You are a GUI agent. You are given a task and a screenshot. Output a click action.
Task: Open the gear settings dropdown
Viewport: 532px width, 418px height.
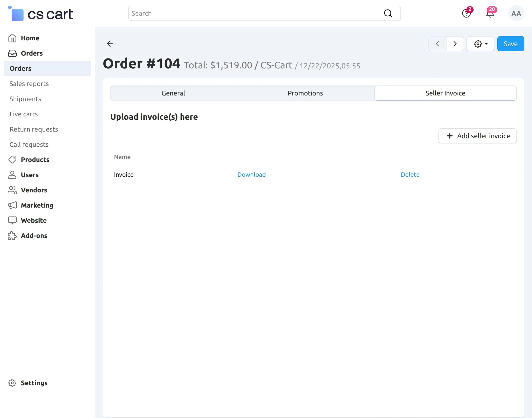point(480,43)
